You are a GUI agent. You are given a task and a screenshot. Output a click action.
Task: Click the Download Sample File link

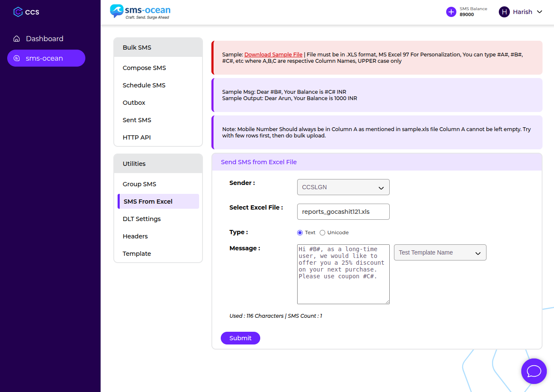click(273, 55)
